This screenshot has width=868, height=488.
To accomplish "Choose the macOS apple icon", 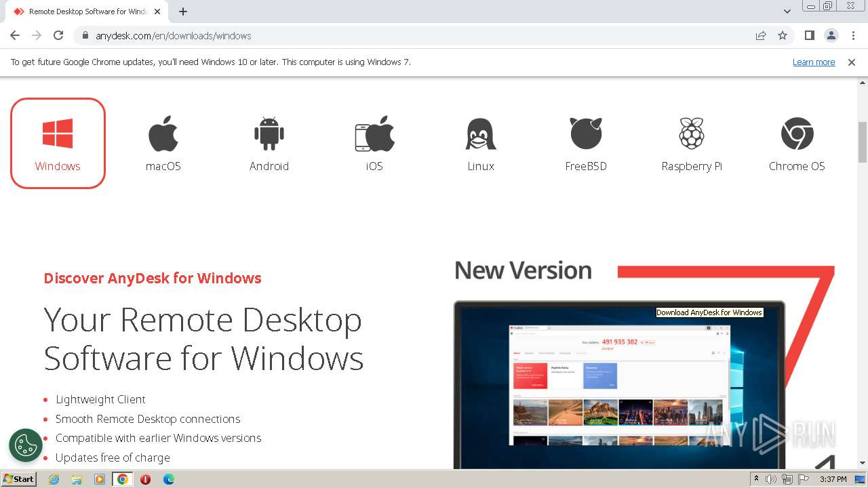I will click(x=163, y=133).
